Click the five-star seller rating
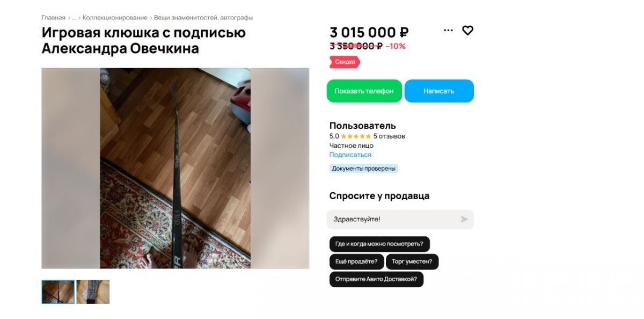644x319 pixels. pos(356,136)
